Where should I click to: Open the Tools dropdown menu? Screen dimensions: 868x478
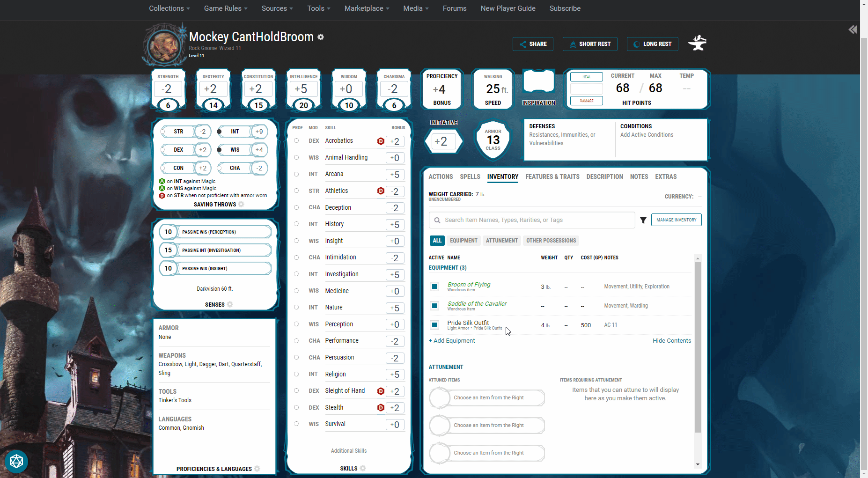(x=319, y=8)
